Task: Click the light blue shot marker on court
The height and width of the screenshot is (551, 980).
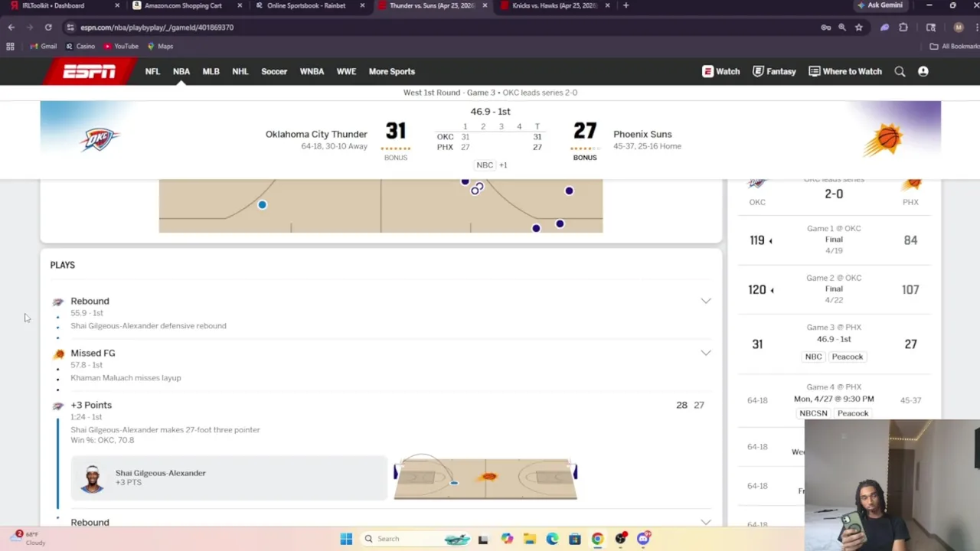Action: click(262, 204)
